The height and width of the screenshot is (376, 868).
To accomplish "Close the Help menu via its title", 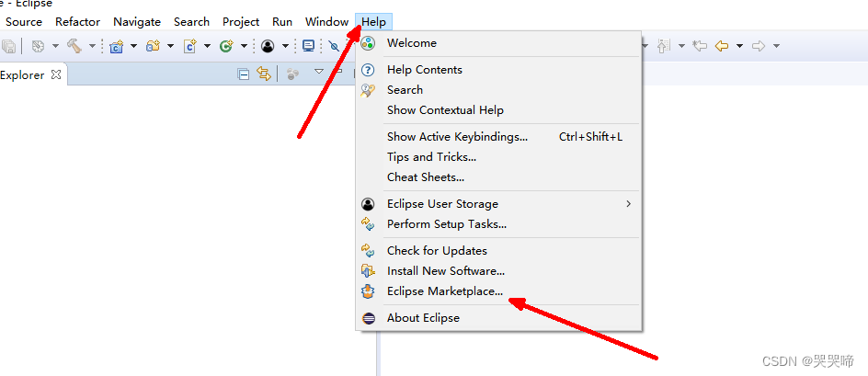I will pos(373,22).
